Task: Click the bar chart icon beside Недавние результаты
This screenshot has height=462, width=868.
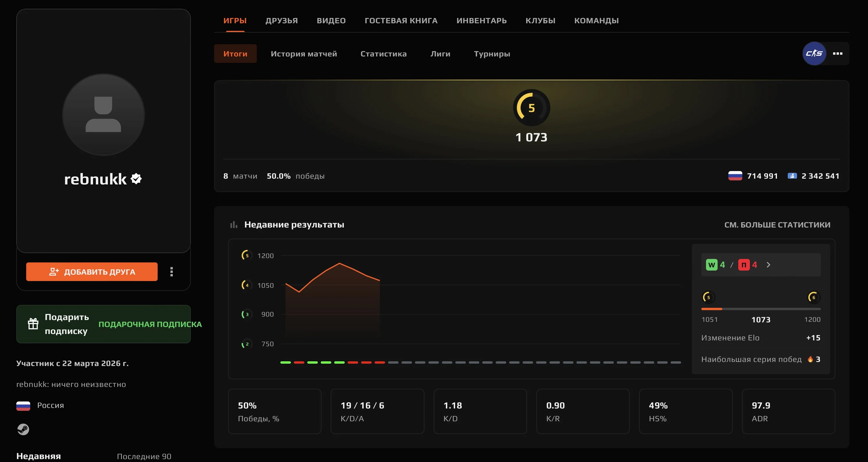Action: (x=234, y=224)
